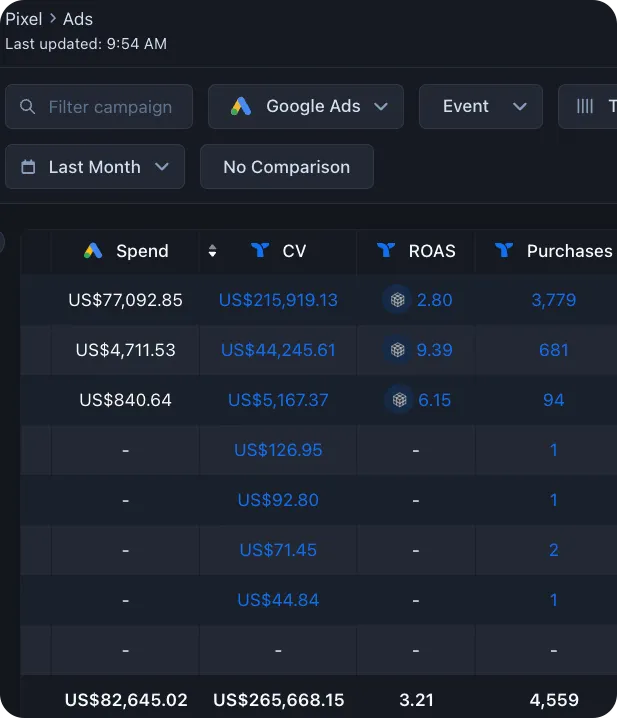Click the 3,779 purchases link
This screenshot has width=617, height=718.
click(x=553, y=300)
